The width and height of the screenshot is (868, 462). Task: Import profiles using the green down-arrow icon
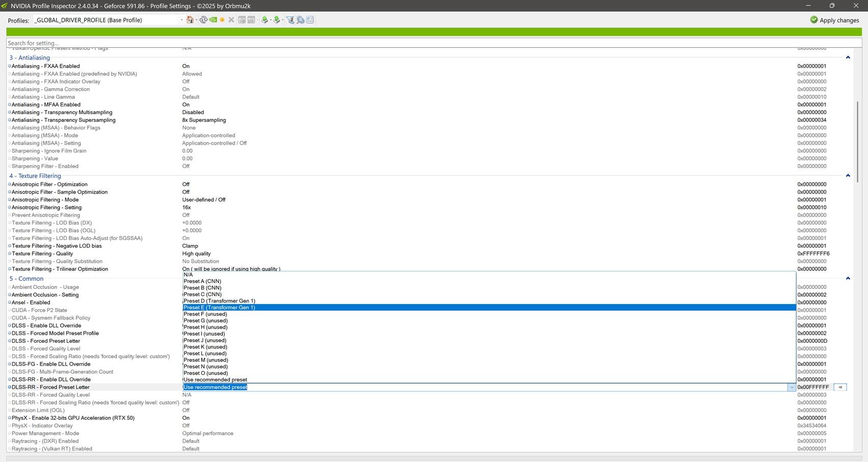point(276,20)
